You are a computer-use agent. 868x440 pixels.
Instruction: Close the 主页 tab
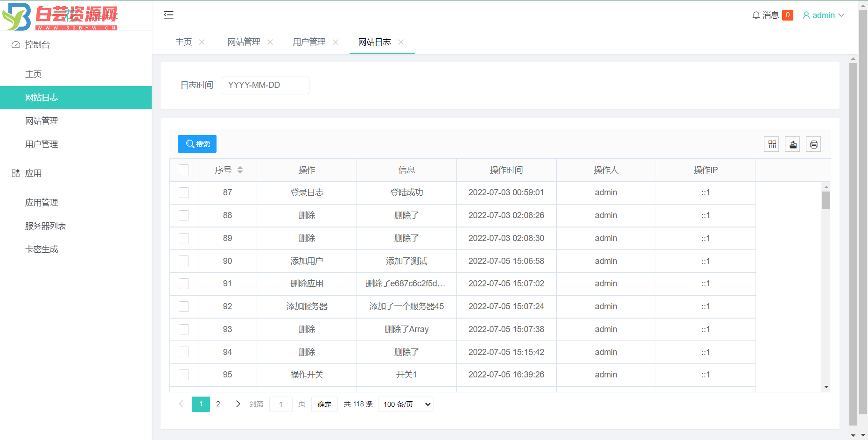(x=202, y=42)
